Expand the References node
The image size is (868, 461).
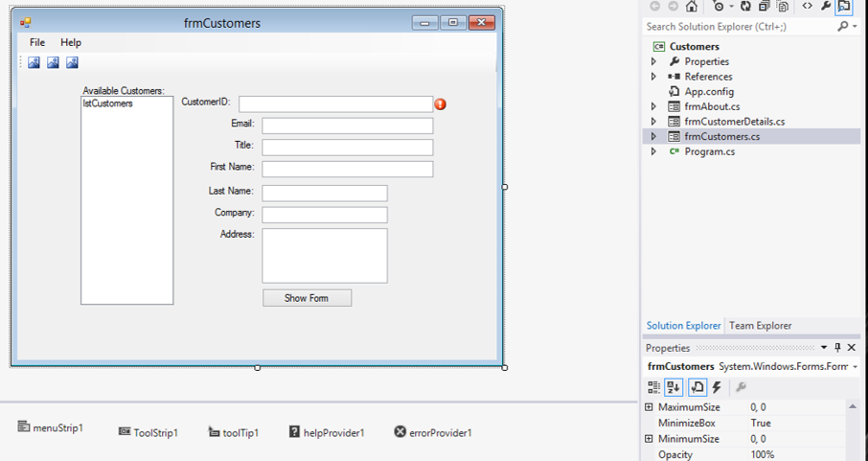[x=653, y=77]
